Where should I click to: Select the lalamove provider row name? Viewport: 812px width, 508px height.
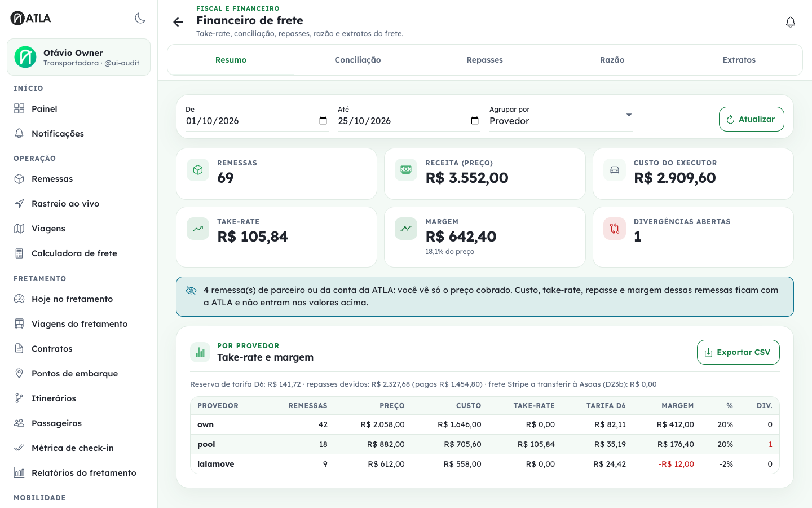pyautogui.click(x=216, y=464)
